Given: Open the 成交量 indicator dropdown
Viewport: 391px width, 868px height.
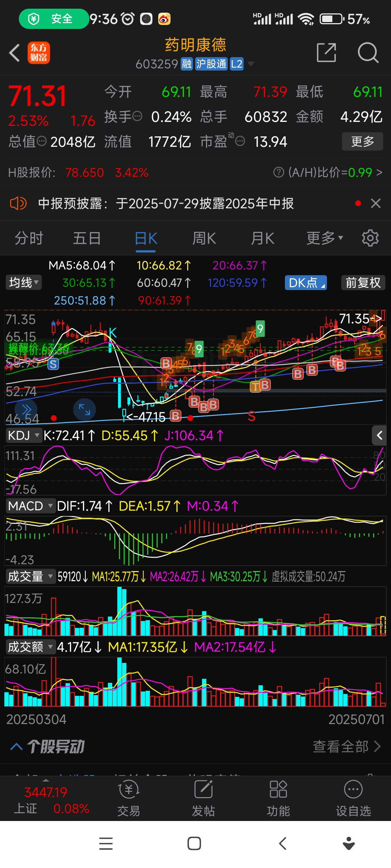Looking at the screenshot, I should coord(30,576).
